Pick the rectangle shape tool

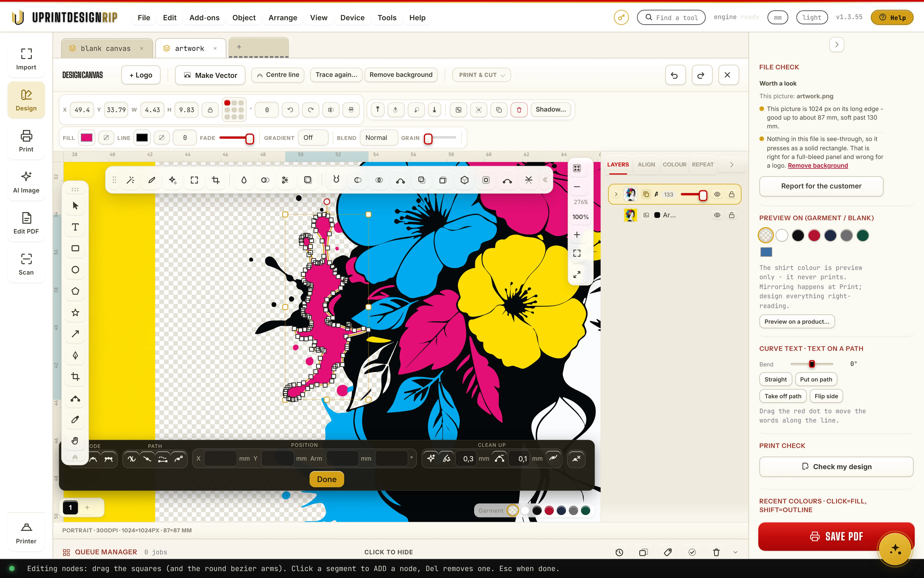tap(75, 249)
